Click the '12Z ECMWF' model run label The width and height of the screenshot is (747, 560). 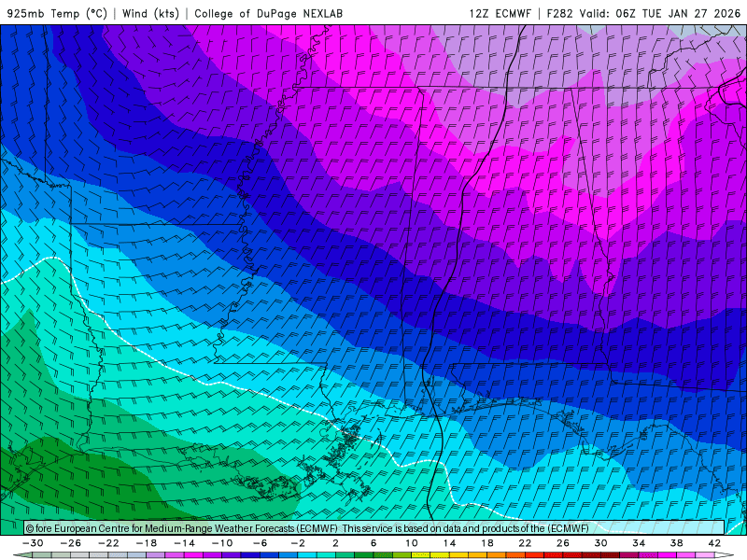click(500, 13)
